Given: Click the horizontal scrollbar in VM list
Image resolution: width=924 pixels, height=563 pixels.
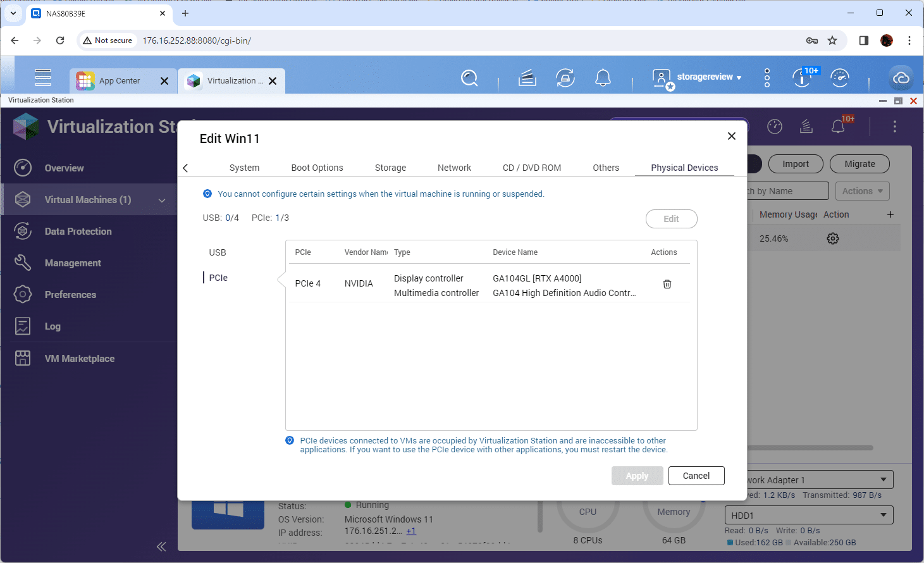Looking at the screenshot, I should 810,448.
